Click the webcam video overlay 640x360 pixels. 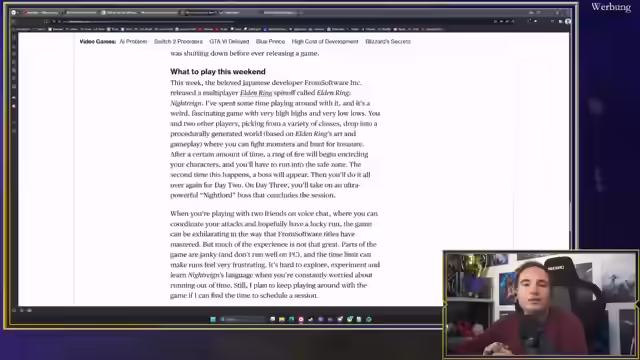pos(540,303)
